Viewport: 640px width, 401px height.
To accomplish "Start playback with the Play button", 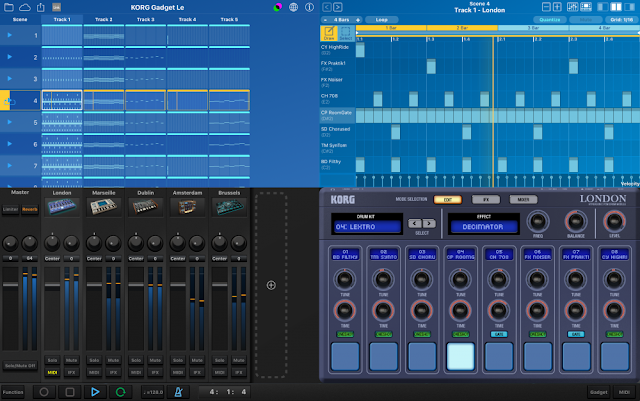I will [95, 392].
